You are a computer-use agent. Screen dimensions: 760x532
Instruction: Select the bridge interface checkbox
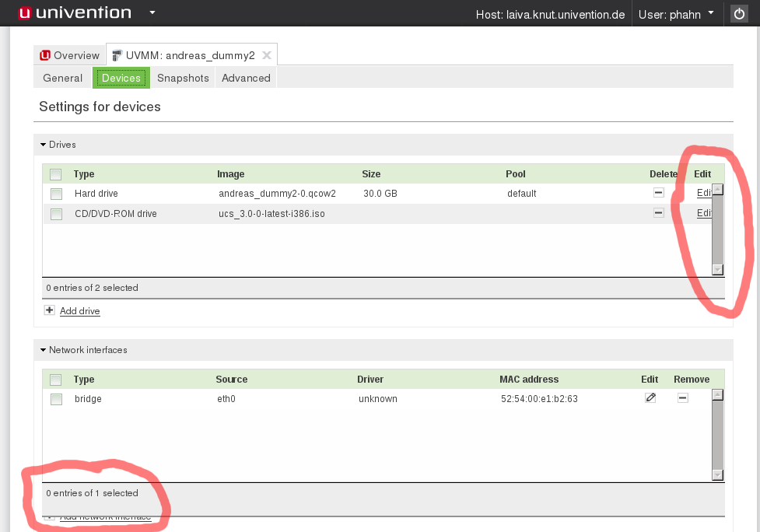pyautogui.click(x=56, y=399)
